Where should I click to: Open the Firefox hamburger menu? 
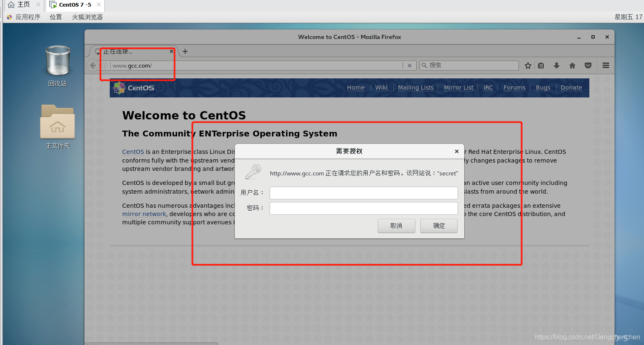tap(606, 66)
